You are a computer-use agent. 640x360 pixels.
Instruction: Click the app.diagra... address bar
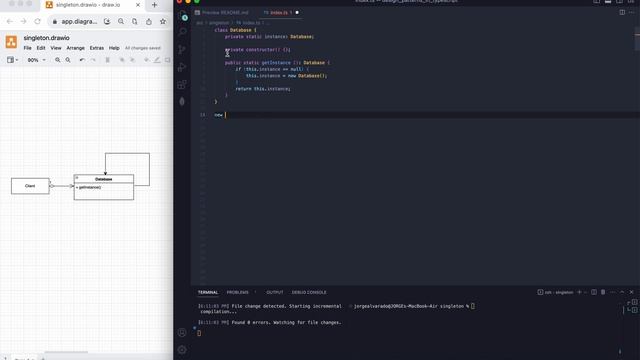tap(79, 21)
